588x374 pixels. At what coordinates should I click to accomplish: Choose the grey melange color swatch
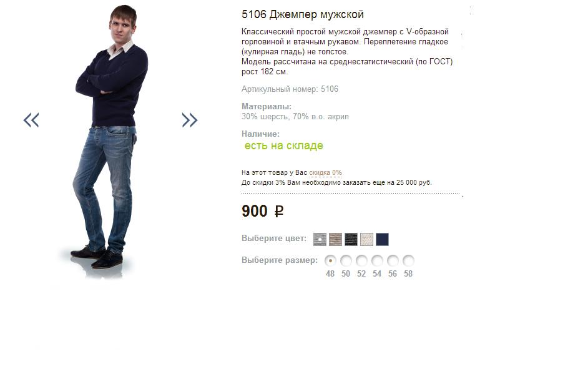[320, 239]
